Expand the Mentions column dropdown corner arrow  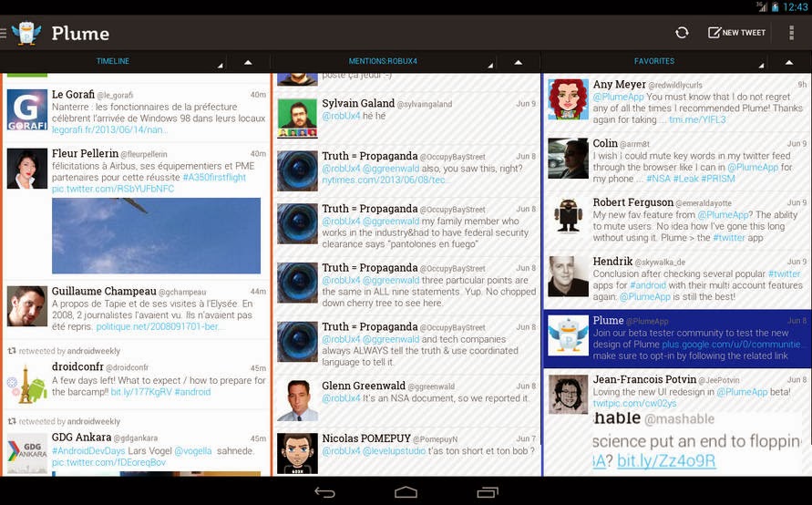click(490, 66)
